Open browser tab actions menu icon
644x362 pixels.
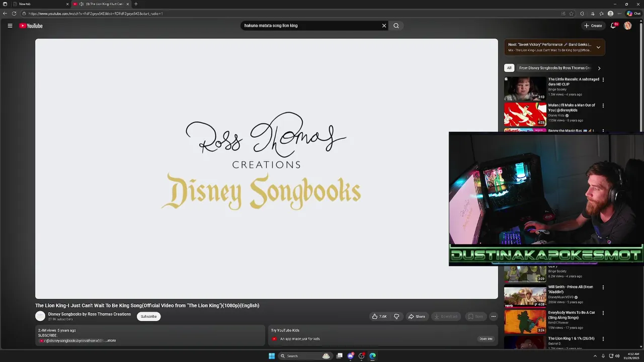coord(5,4)
